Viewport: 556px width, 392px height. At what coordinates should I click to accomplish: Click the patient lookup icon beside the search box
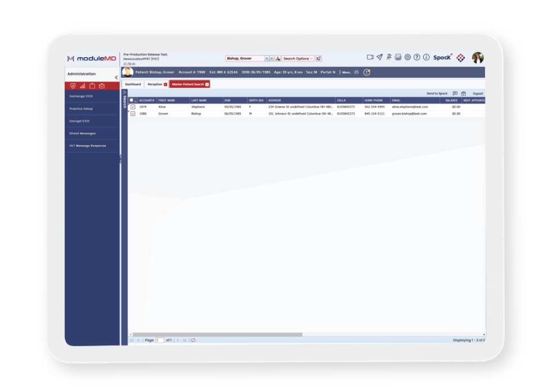(278, 58)
